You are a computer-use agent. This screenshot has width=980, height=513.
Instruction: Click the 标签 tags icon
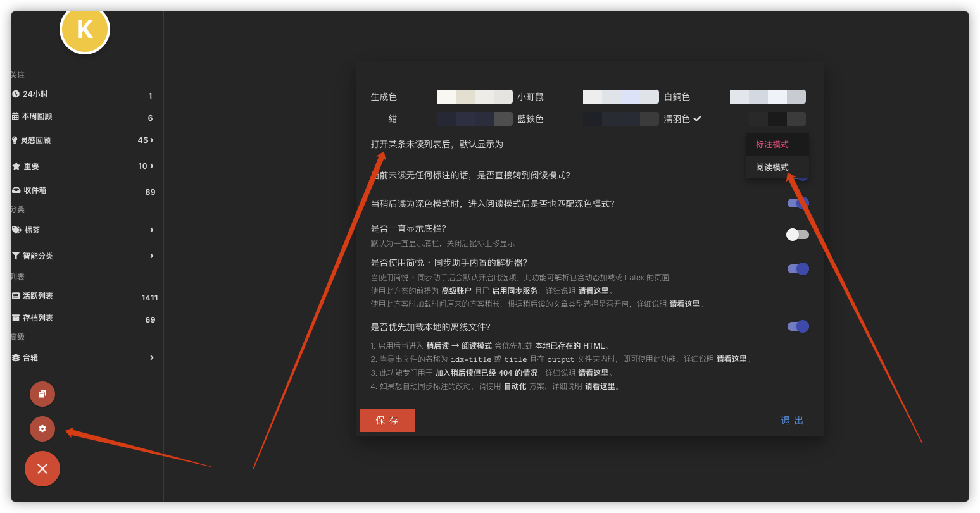pos(17,230)
